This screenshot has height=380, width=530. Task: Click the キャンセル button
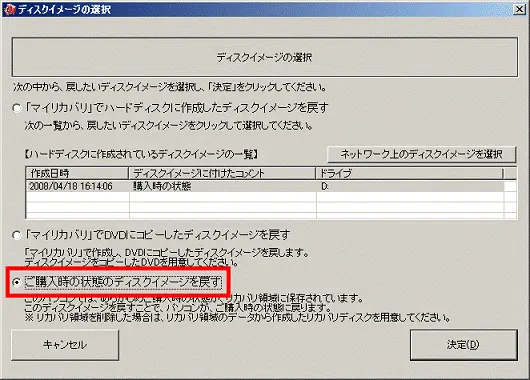tap(65, 345)
